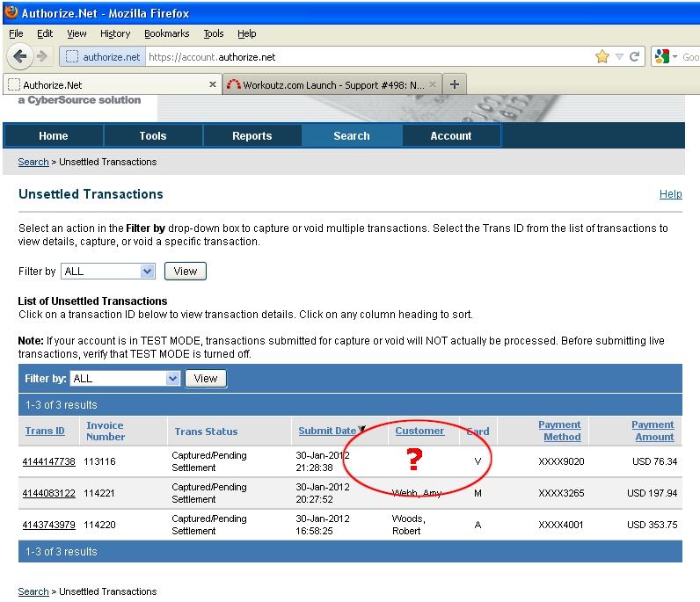
Task: Select the Search navigation tab
Action: [352, 135]
